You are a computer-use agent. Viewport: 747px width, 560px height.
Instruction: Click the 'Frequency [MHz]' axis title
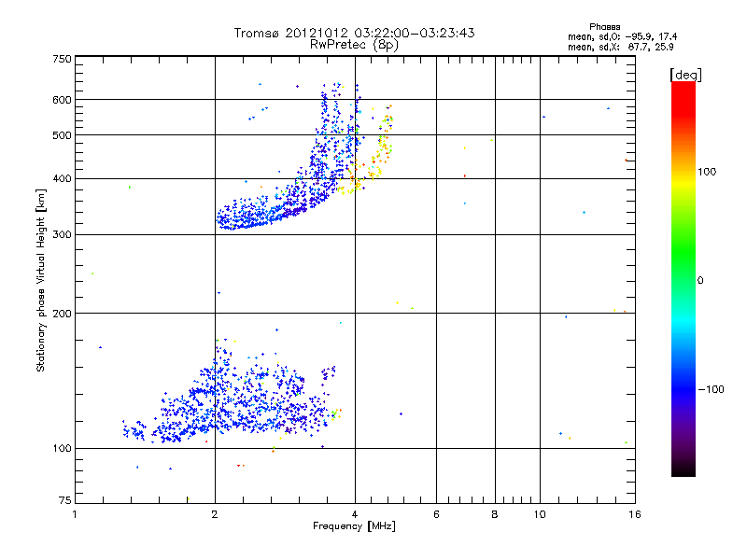(x=354, y=526)
